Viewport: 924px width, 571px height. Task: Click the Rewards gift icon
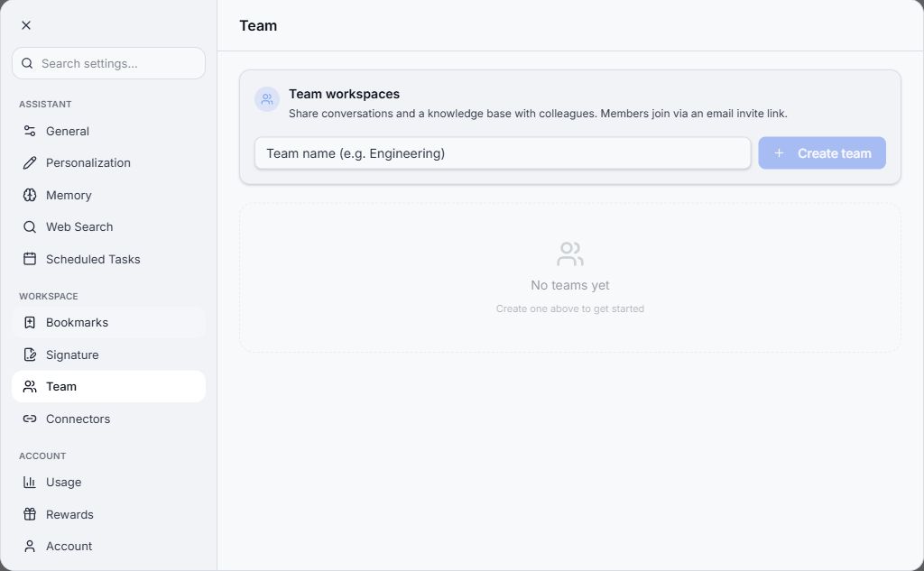[x=30, y=514]
